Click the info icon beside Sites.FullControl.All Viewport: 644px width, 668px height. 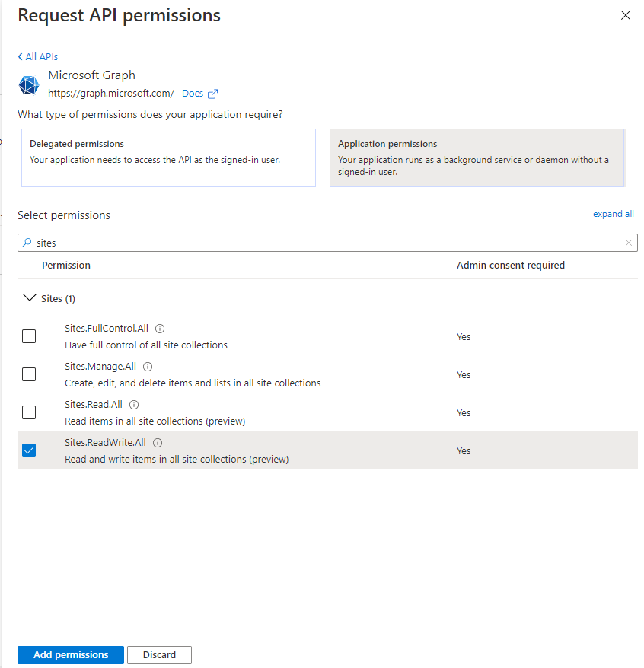click(160, 329)
